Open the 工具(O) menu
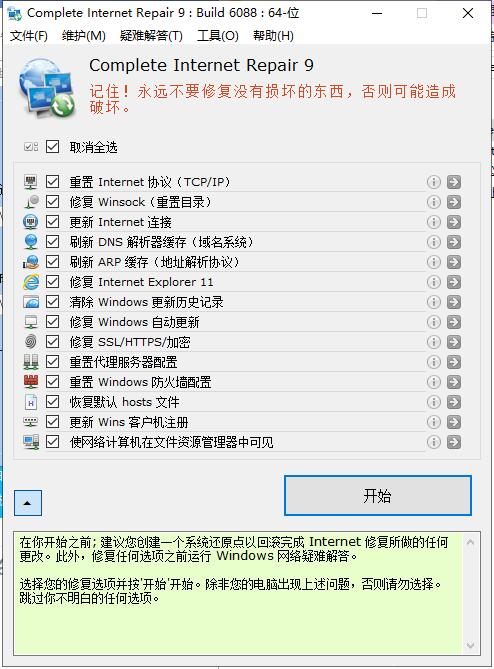The height and width of the screenshot is (669, 494). (218, 35)
